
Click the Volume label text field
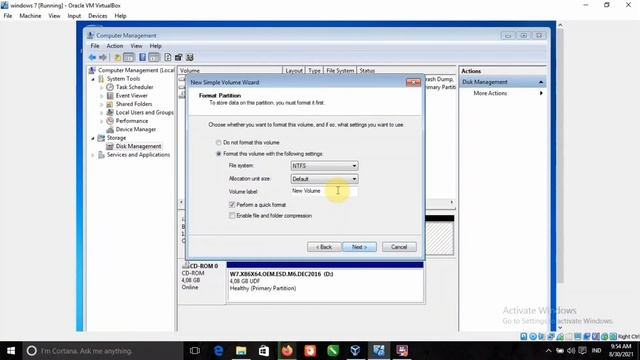[324, 191]
